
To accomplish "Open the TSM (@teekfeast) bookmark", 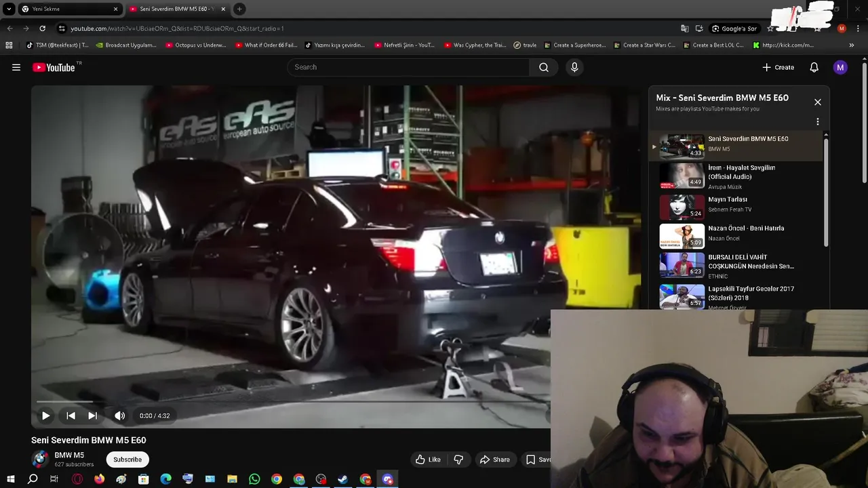I will coord(57,45).
